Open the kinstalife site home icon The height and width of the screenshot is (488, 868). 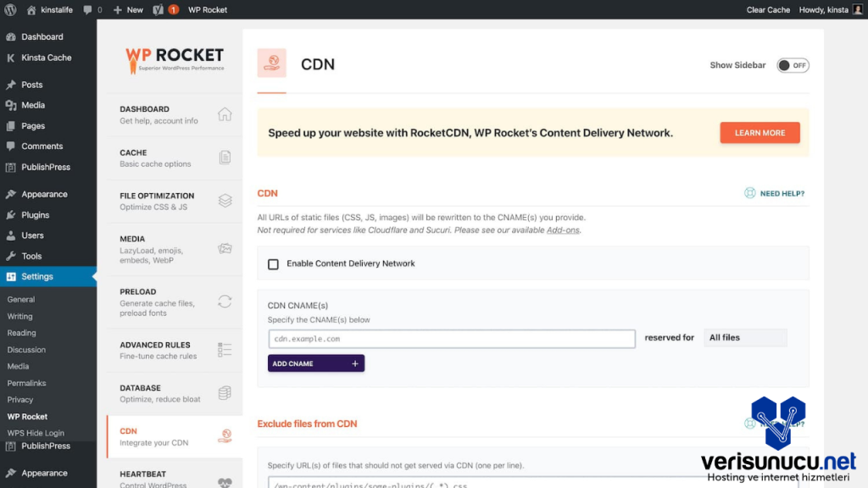coord(31,9)
